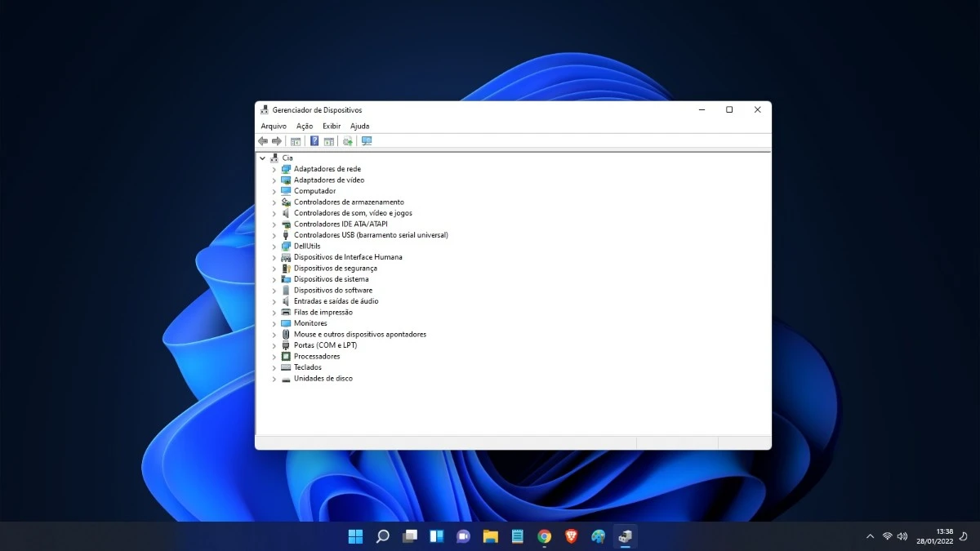Open Google Chrome from the taskbar

[544, 536]
